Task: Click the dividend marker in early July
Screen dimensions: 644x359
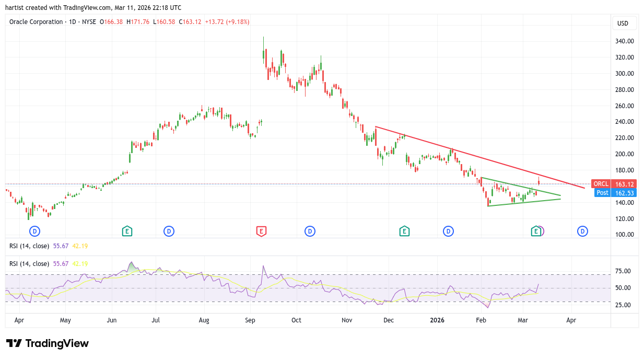Action: (169, 231)
